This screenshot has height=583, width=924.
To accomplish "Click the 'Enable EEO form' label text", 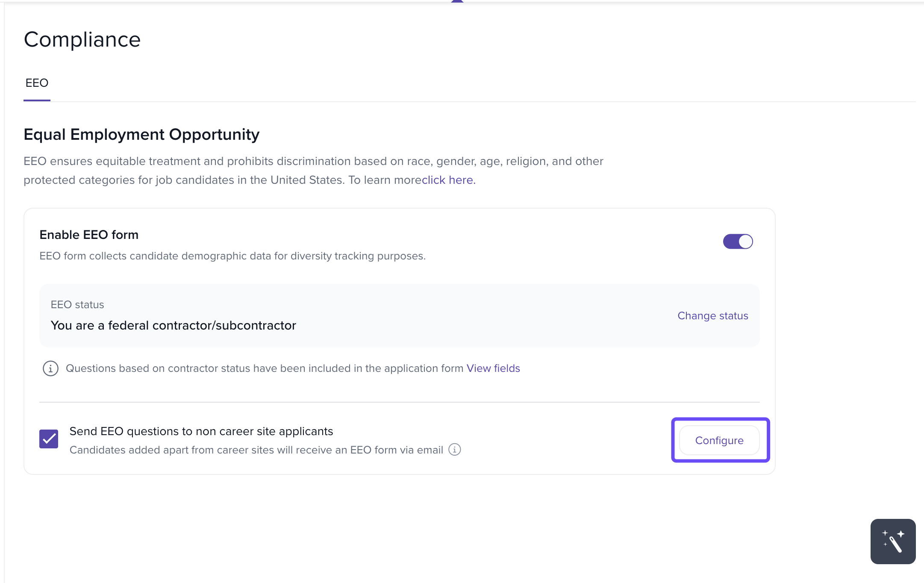I will [x=89, y=235].
